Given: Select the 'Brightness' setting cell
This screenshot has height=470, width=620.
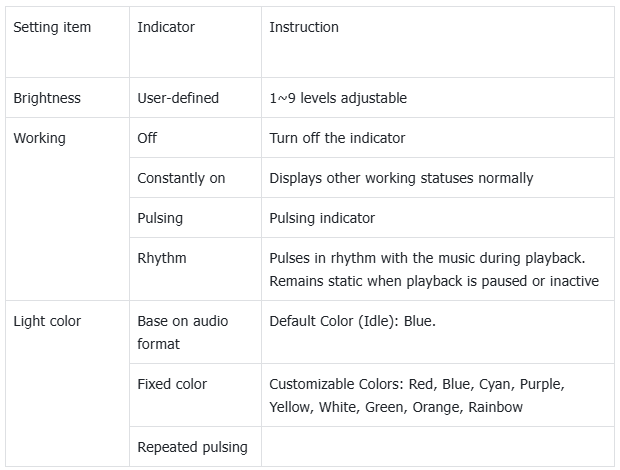Looking at the screenshot, I should click(x=47, y=98).
